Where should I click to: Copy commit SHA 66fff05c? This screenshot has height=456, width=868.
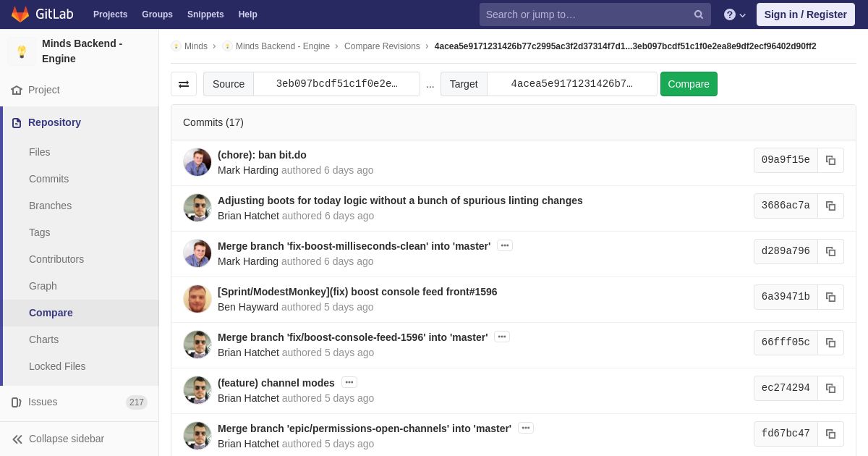tap(830, 342)
